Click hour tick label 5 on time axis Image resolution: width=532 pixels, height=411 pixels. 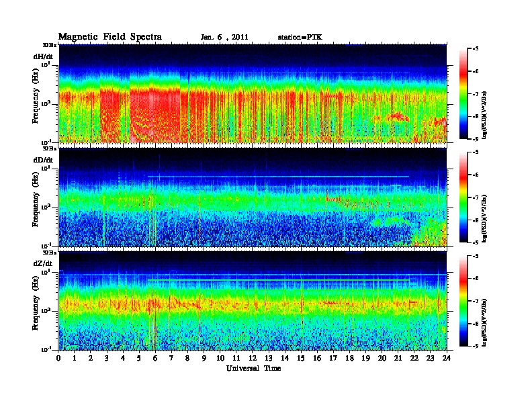coord(139,358)
